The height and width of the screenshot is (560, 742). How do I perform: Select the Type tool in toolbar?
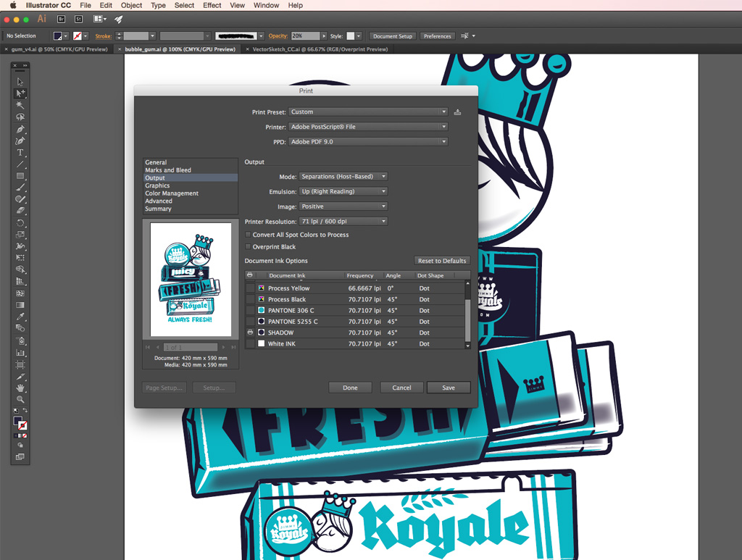(20, 152)
